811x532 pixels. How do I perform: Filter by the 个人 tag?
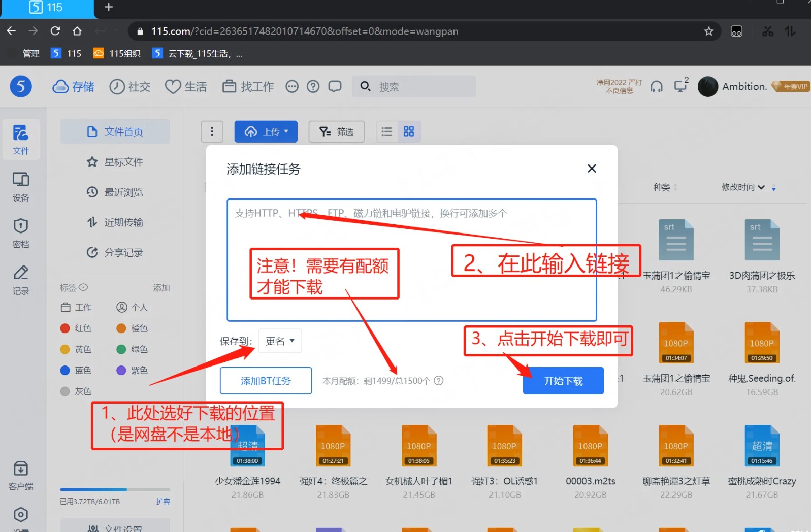click(133, 307)
